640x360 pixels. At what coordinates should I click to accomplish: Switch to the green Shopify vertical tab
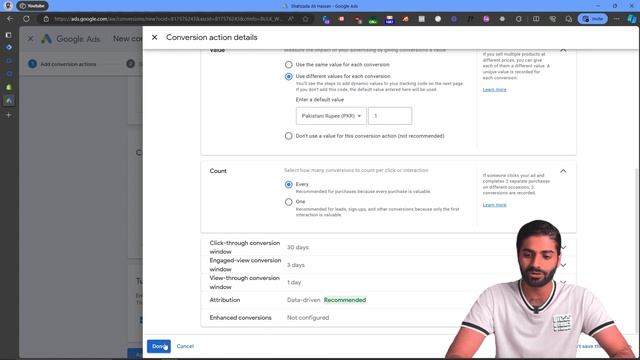pos(9,87)
